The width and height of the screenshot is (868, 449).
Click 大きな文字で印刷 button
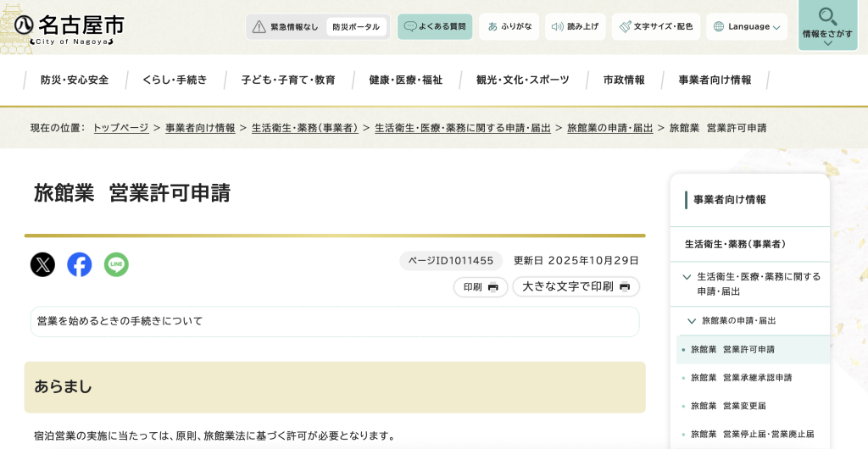tap(576, 287)
